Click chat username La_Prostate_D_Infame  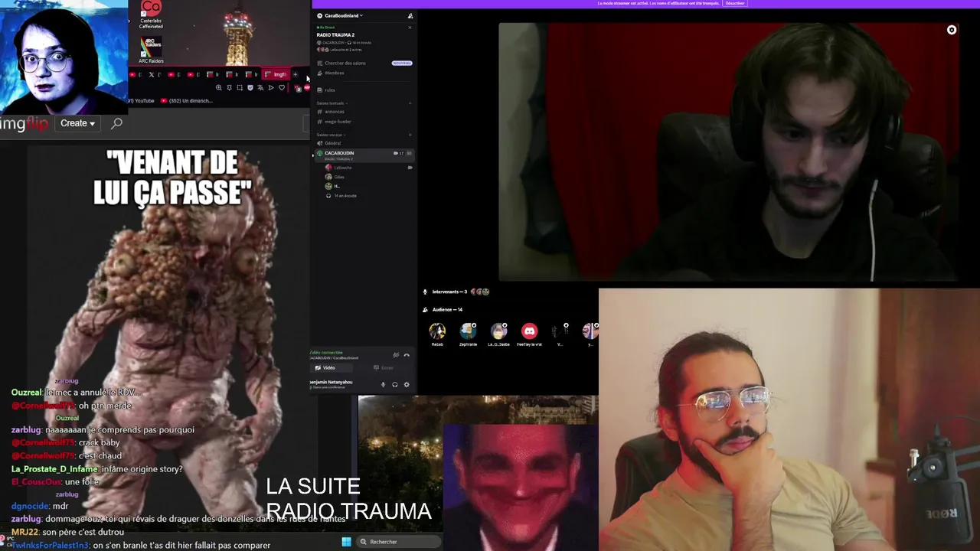54,469
